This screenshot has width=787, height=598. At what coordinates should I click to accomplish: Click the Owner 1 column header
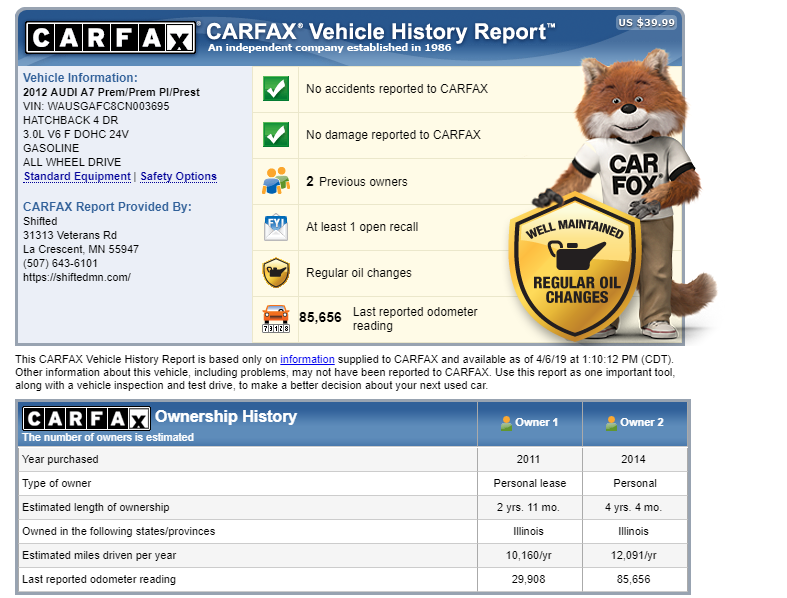(x=530, y=423)
